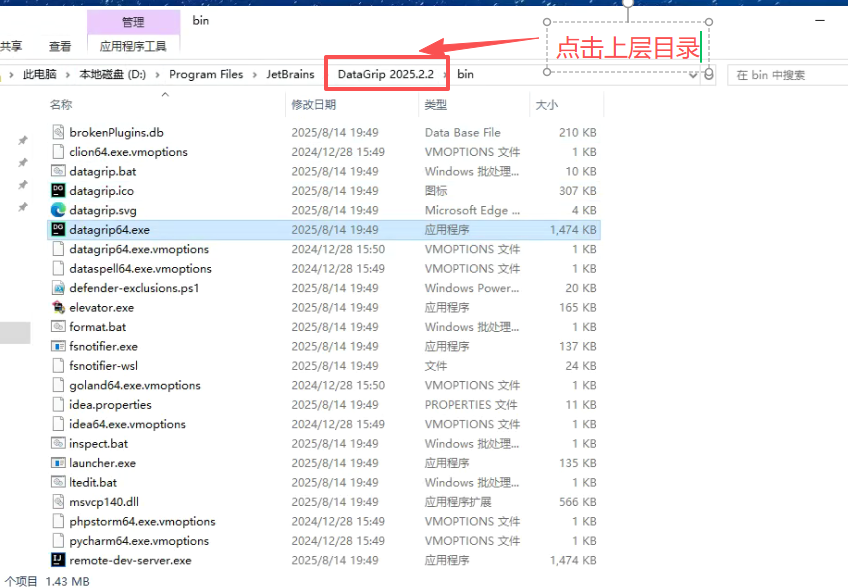Expand the chevron after JetBrains in the address bar
Image resolution: width=848 pixels, height=588 pixels.
[321, 75]
